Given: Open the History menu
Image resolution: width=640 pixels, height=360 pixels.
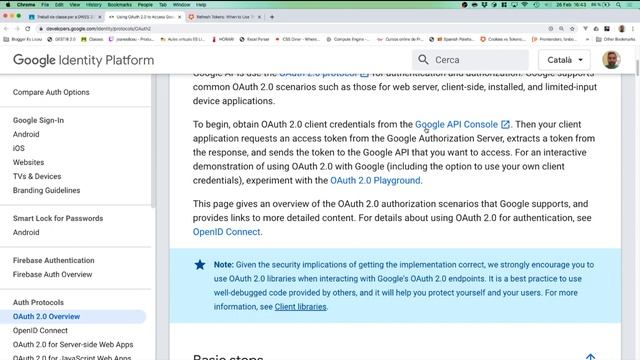Looking at the screenshot, I should (93, 5).
